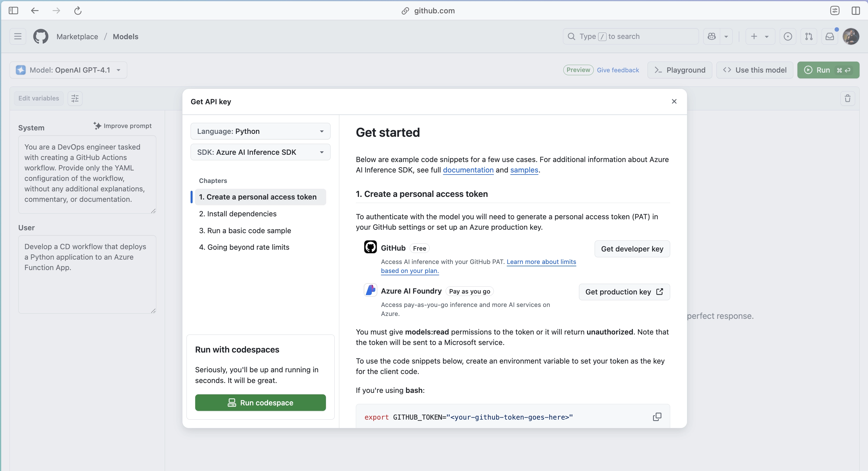Click the github.com address bar
Image resolution: width=868 pixels, height=471 pixels.
coord(428,11)
